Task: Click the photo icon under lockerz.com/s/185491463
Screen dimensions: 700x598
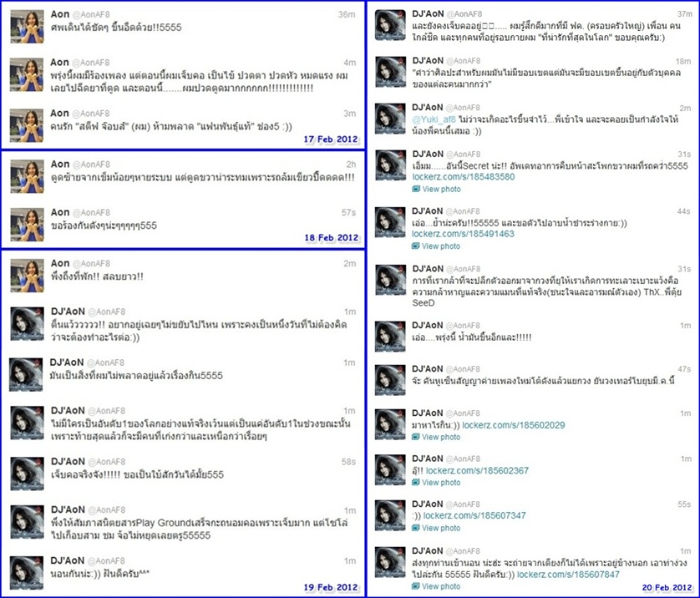Action: pyautogui.click(x=416, y=246)
